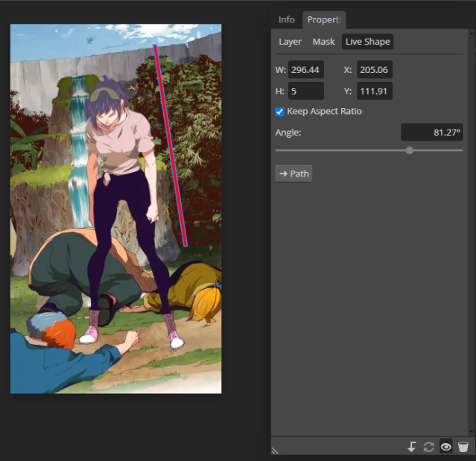Screen dimensions: 476x461
Task: Edit the W width value field
Action: tap(306, 70)
